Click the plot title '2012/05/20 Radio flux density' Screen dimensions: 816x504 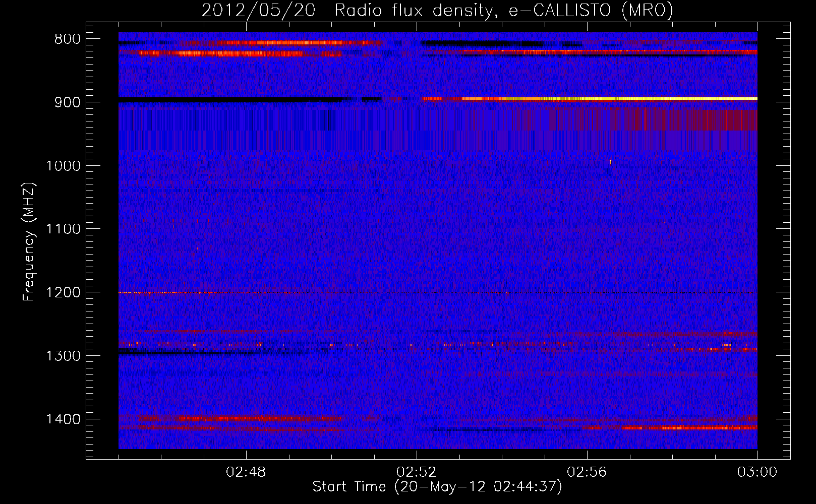point(437,10)
